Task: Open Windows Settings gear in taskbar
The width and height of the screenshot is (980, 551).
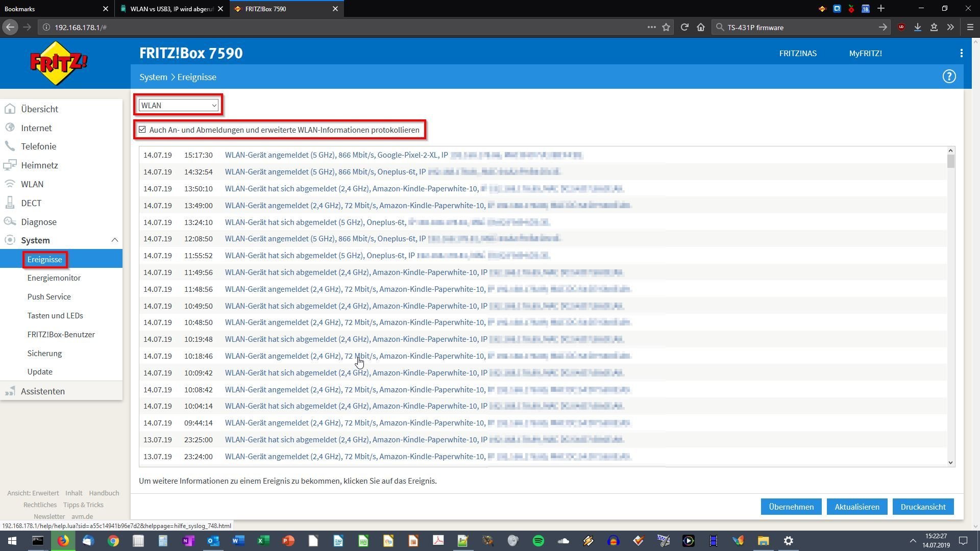Action: (x=788, y=541)
